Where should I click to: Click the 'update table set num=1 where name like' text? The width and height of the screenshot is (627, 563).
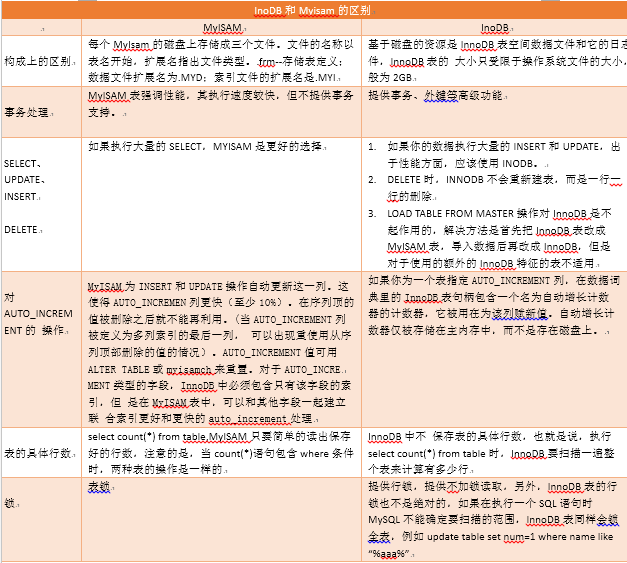click(x=520, y=537)
